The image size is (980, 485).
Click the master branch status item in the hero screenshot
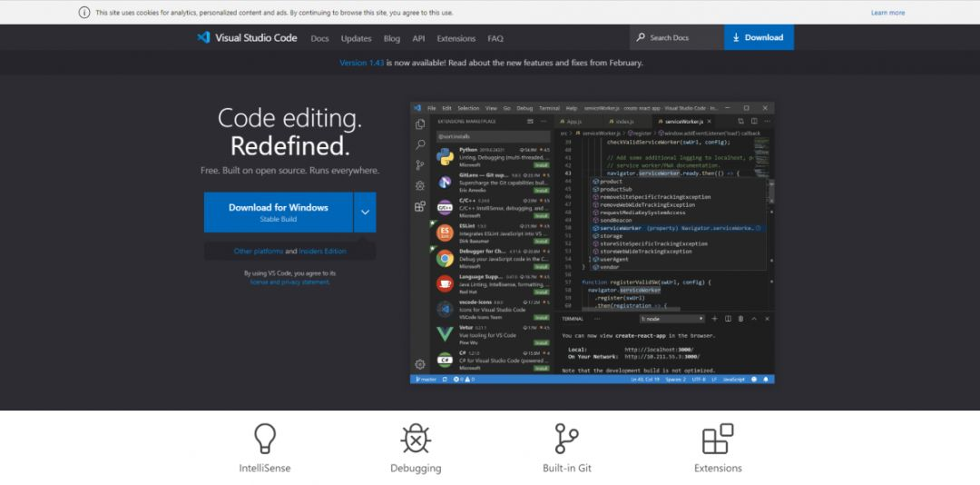426,380
